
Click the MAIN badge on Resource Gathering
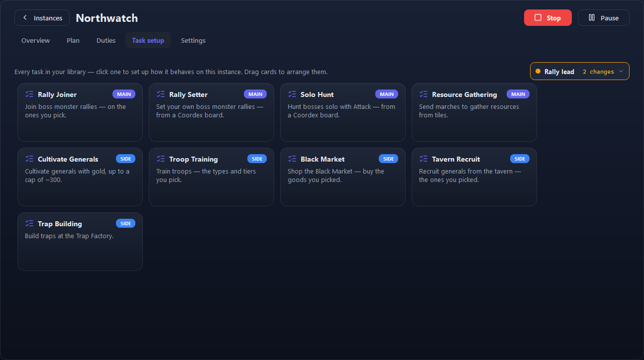[x=518, y=94]
